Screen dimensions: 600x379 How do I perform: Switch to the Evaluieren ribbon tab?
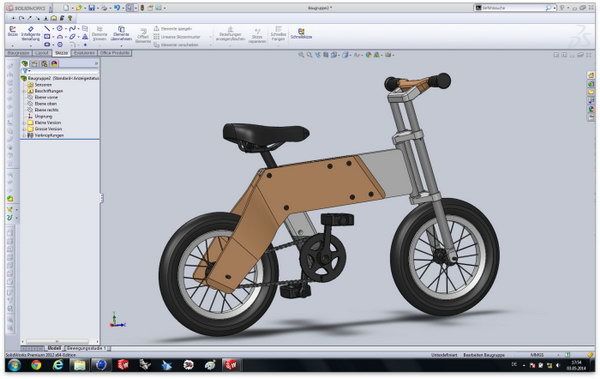coord(84,53)
